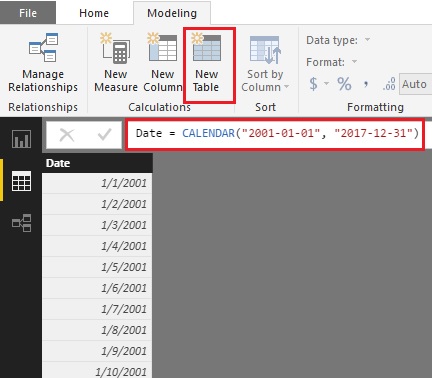Select the 1/4/2001 cell
Image resolution: width=432 pixels, height=378 pixels.
point(97,246)
